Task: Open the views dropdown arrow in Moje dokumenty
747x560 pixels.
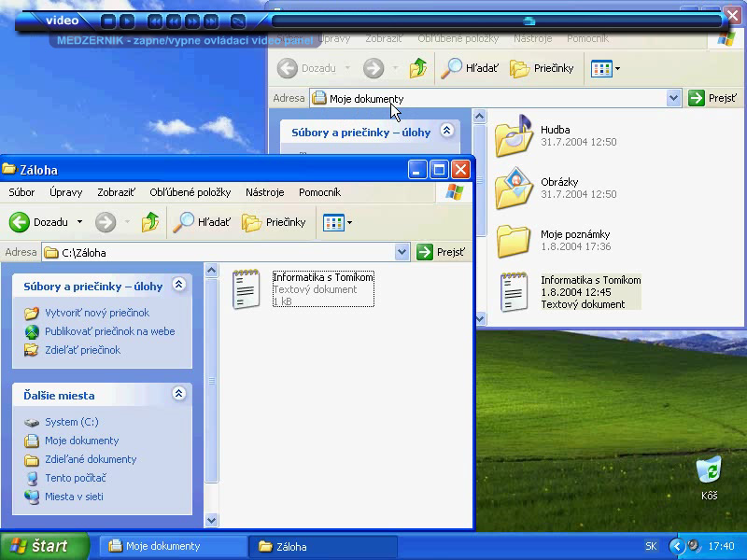Action: coord(617,68)
